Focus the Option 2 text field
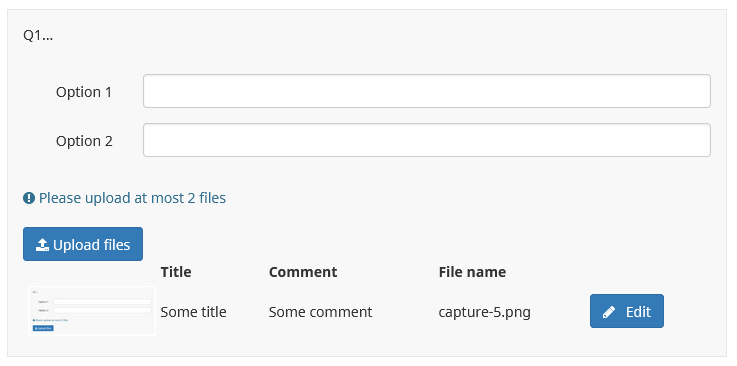 426,140
